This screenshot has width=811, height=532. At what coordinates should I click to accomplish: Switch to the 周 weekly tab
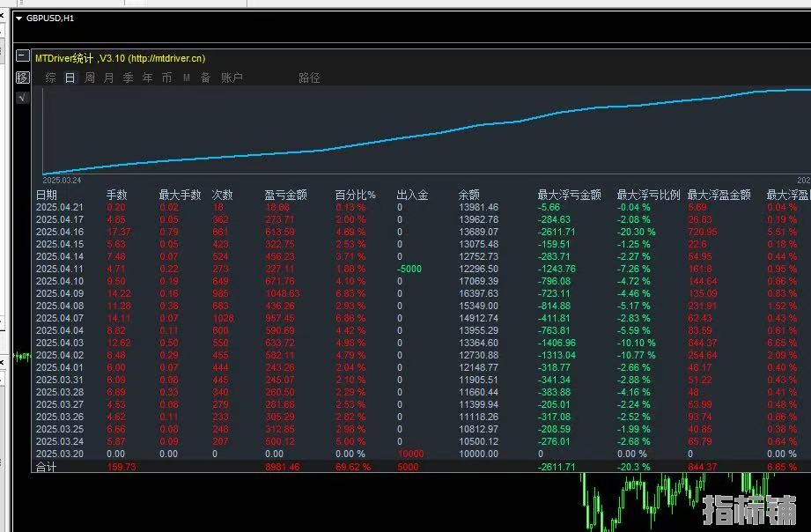pos(90,78)
